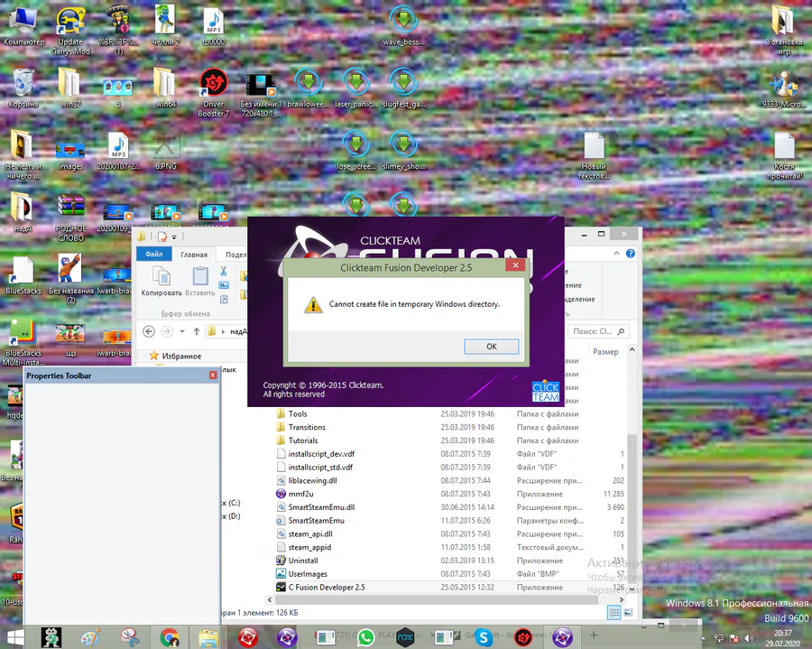Image resolution: width=812 pixels, height=649 pixels.
Task: Select the Transitions folder
Action: click(307, 427)
